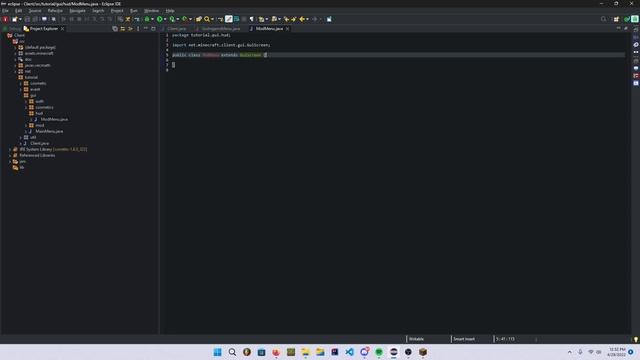Click the Pin Editor icon
640x360 pixels.
click(x=329, y=19)
